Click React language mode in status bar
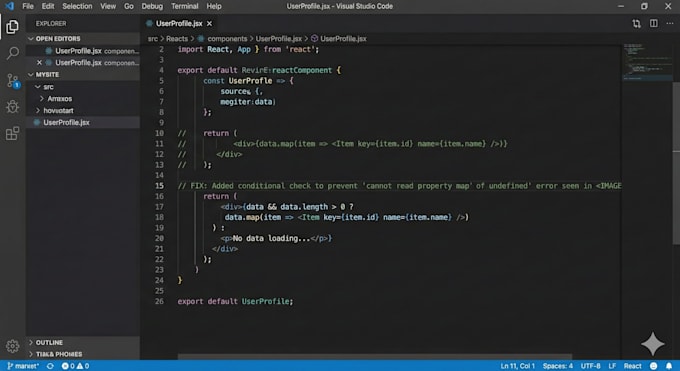680x371 pixels. pyautogui.click(x=633, y=366)
